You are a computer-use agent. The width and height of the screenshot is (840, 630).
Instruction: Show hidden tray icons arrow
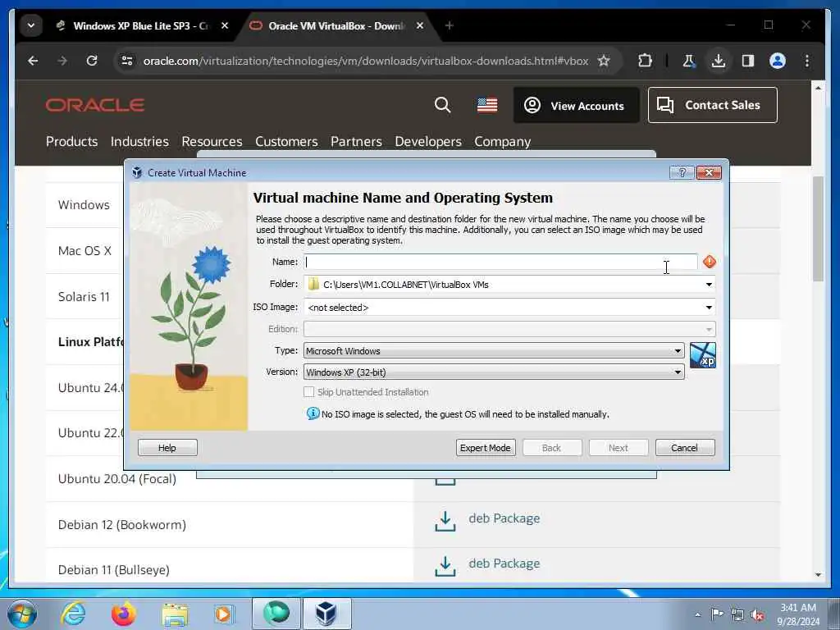pos(697,614)
